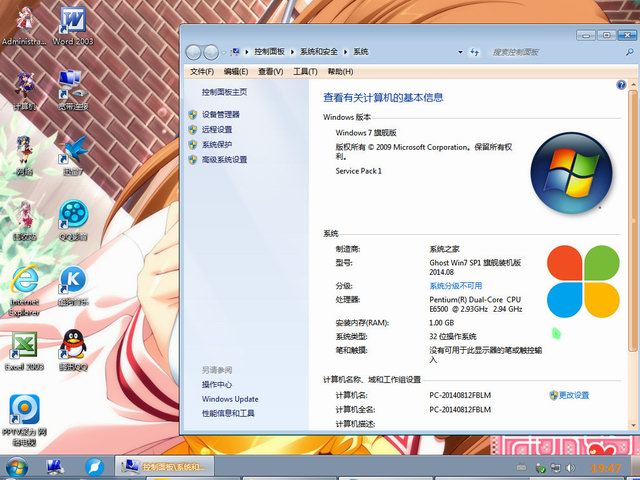Click the 32 位操作系统 value

point(453,337)
